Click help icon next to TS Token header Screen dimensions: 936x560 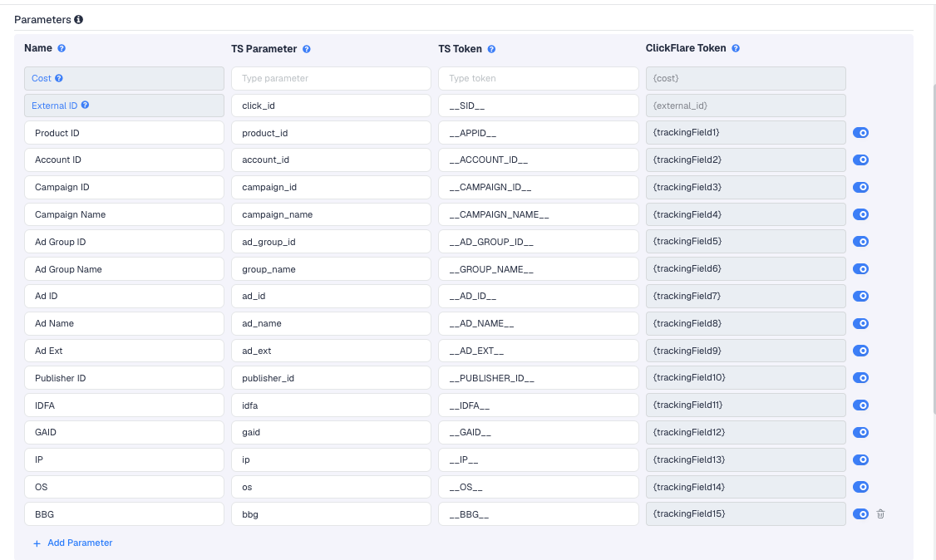click(491, 49)
